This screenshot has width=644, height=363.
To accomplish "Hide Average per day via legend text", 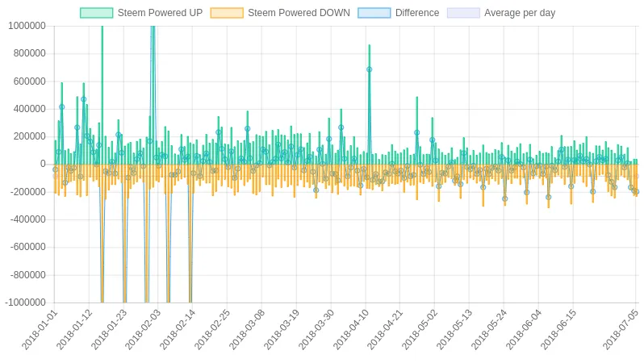I will pos(520,13).
